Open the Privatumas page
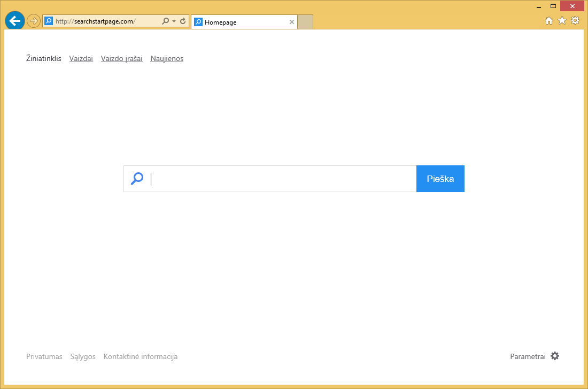Viewport: 588px width, 389px height. click(44, 356)
